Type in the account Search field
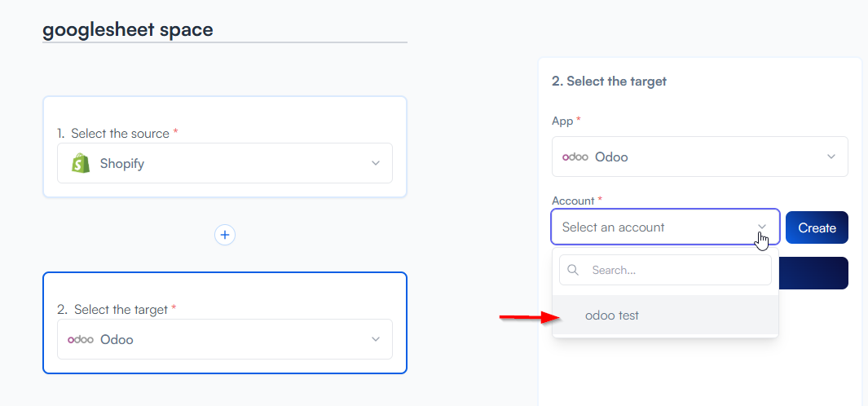Image resolution: width=868 pixels, height=406 pixels. point(676,270)
